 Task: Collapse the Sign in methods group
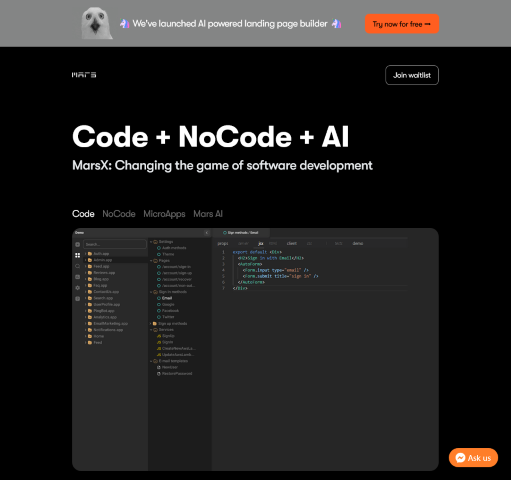pos(151,292)
